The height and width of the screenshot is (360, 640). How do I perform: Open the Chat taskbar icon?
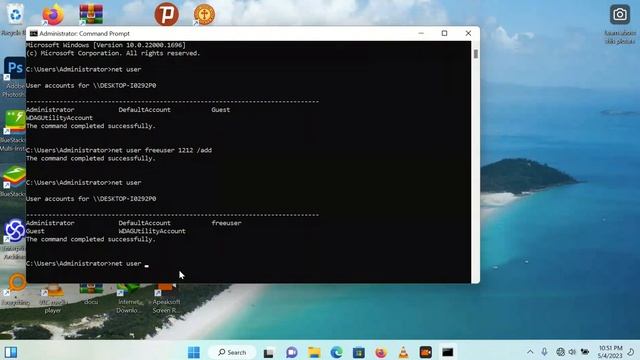pyautogui.click(x=291, y=352)
